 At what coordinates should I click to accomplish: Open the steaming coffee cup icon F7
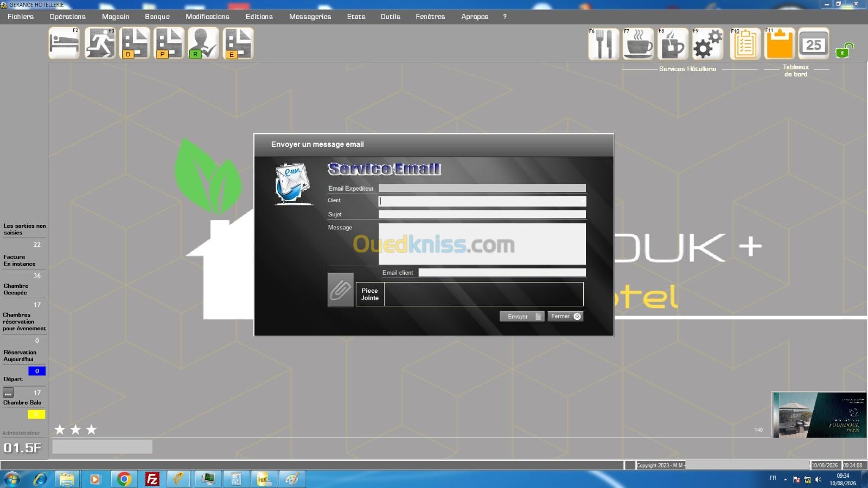pos(638,44)
